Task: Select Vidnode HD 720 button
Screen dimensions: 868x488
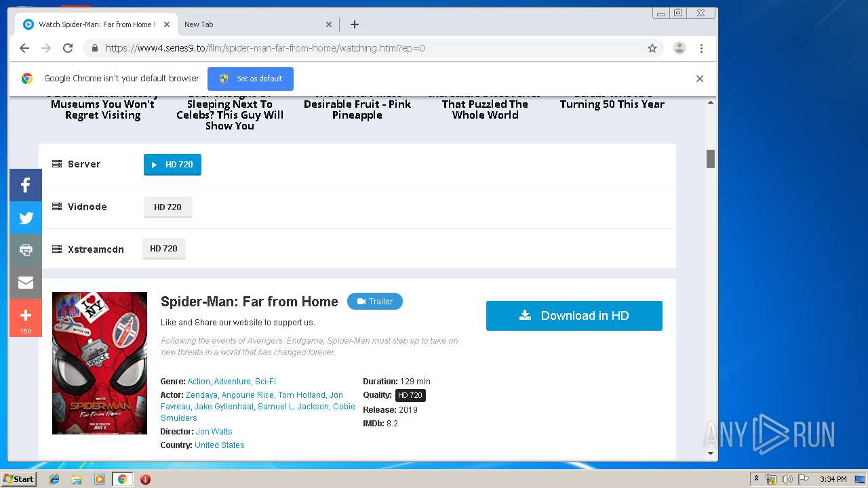Action: pos(167,207)
